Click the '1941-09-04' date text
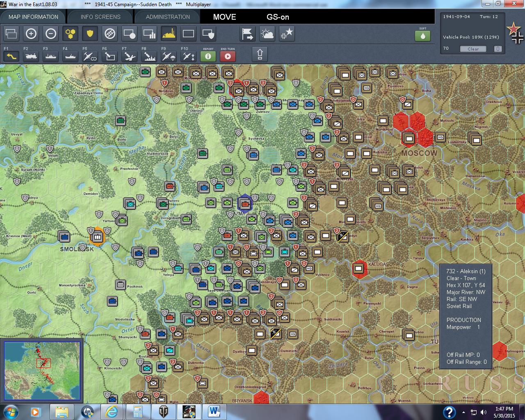 (457, 17)
